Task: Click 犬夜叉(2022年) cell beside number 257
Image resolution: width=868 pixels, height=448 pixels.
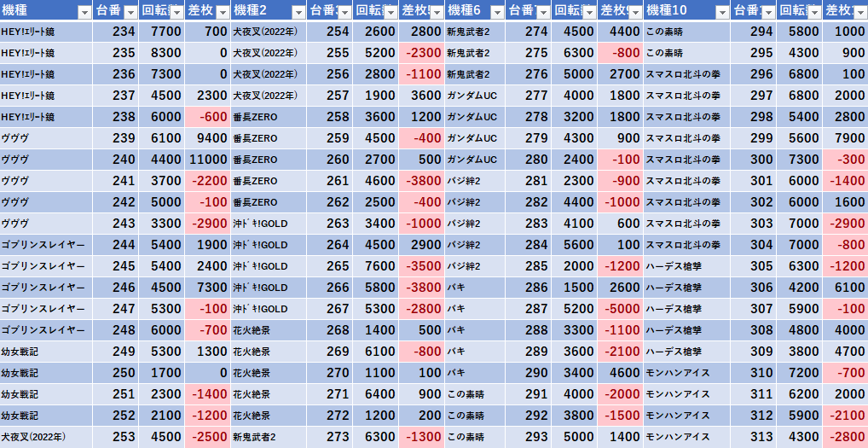Action: [x=269, y=96]
